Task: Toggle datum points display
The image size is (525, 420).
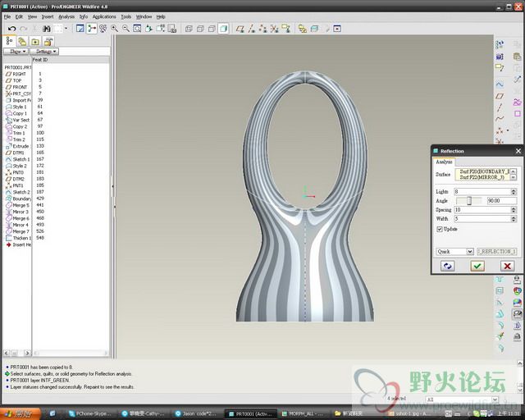Action: [x=262, y=29]
